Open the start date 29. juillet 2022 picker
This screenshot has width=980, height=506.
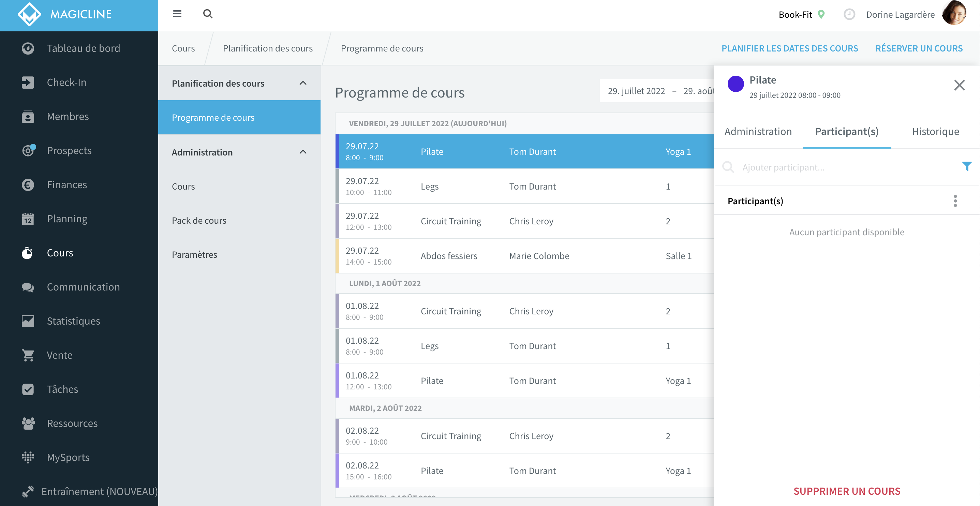tap(636, 91)
